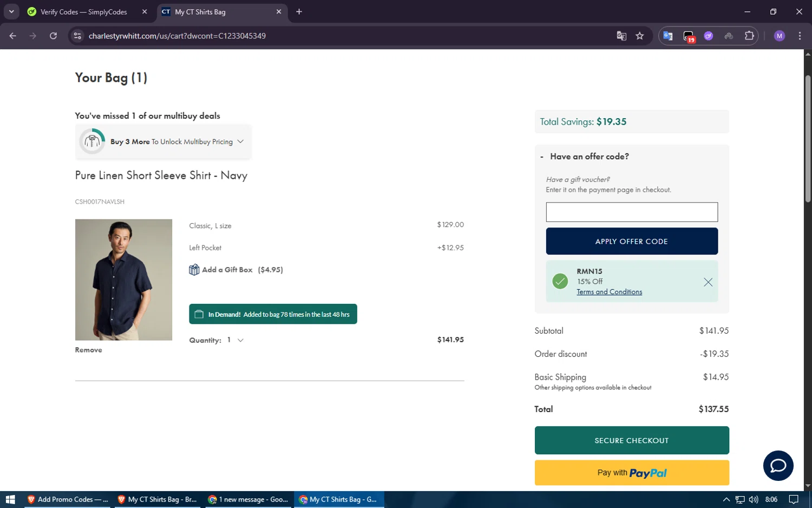Click the taskbar volume icon

(754, 499)
